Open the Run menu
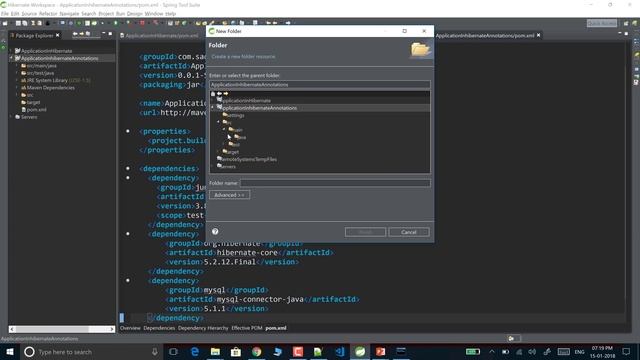 pos(120,13)
